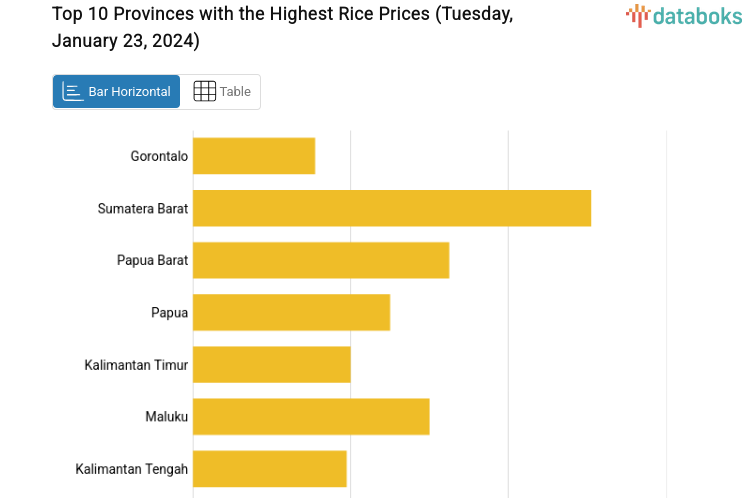Screen dimensions: 753x498
Task: Click the Databoks logo icon
Action: tap(638, 14)
